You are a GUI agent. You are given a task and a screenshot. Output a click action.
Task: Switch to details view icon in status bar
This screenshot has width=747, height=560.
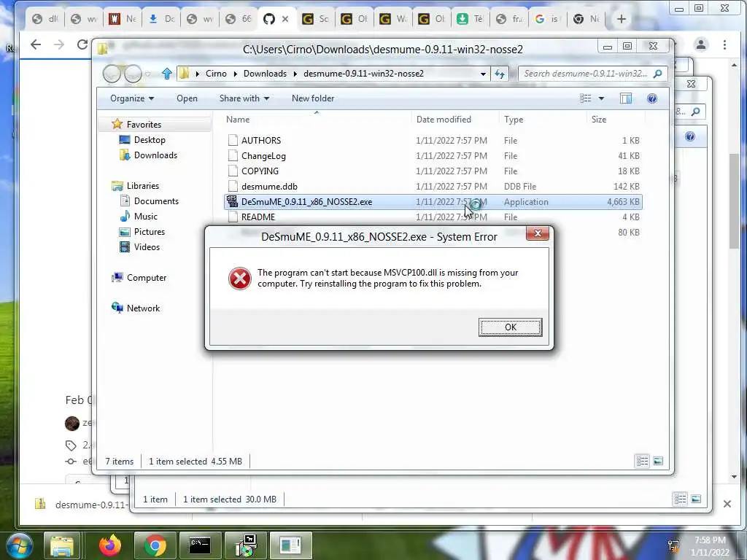pyautogui.click(x=642, y=461)
